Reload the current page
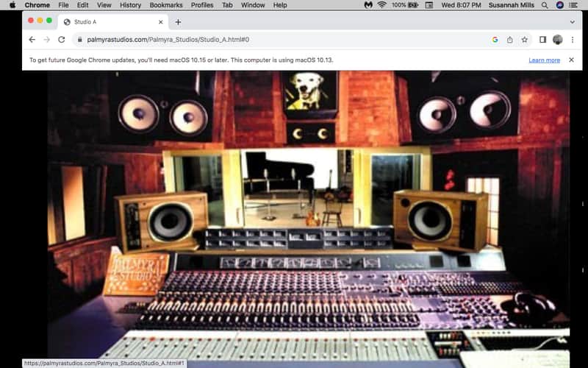This screenshot has height=368, width=588. pyautogui.click(x=62, y=40)
